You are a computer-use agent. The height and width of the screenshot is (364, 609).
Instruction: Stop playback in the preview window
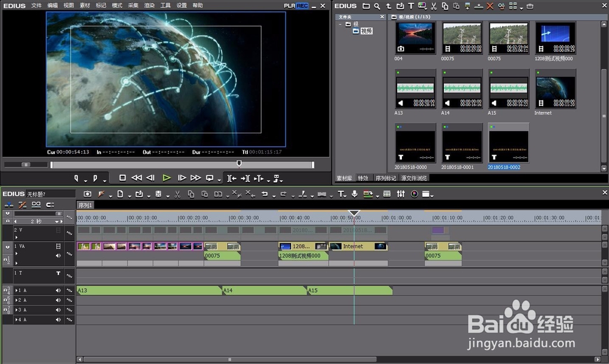click(122, 178)
